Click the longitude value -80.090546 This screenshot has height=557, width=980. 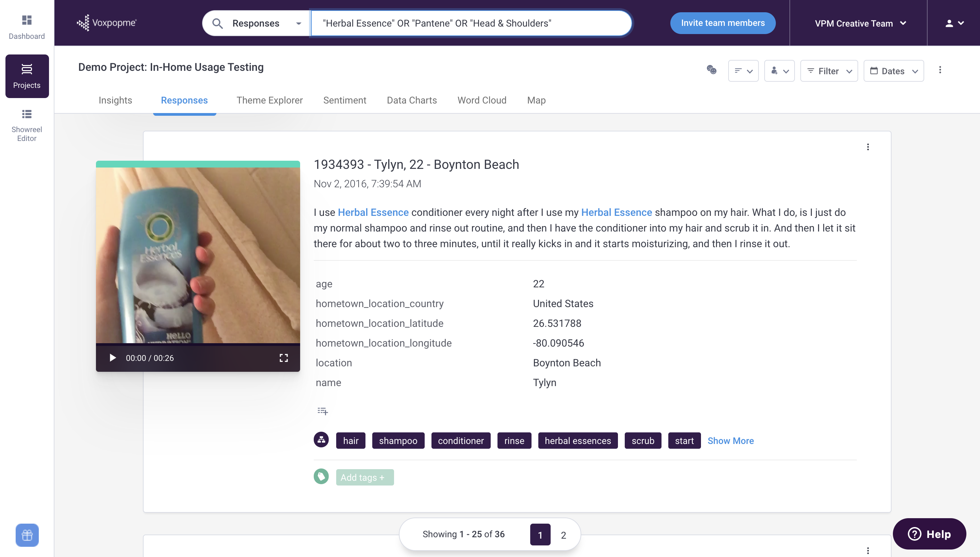click(558, 343)
